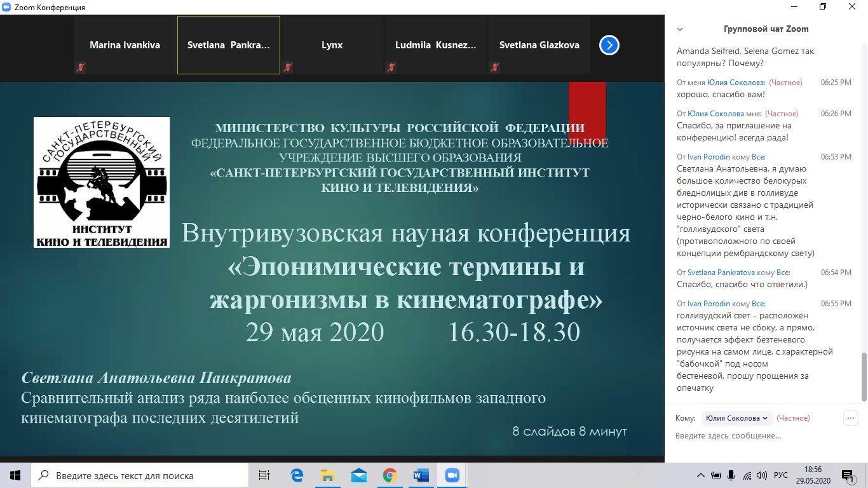
Task: Select Marina Ivankiva video tile
Action: tap(125, 45)
